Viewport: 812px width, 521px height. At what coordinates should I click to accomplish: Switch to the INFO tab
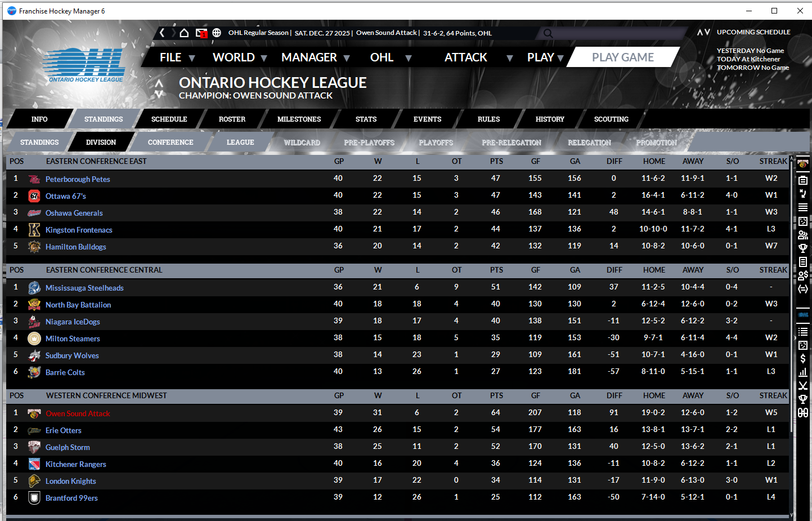pos(39,119)
